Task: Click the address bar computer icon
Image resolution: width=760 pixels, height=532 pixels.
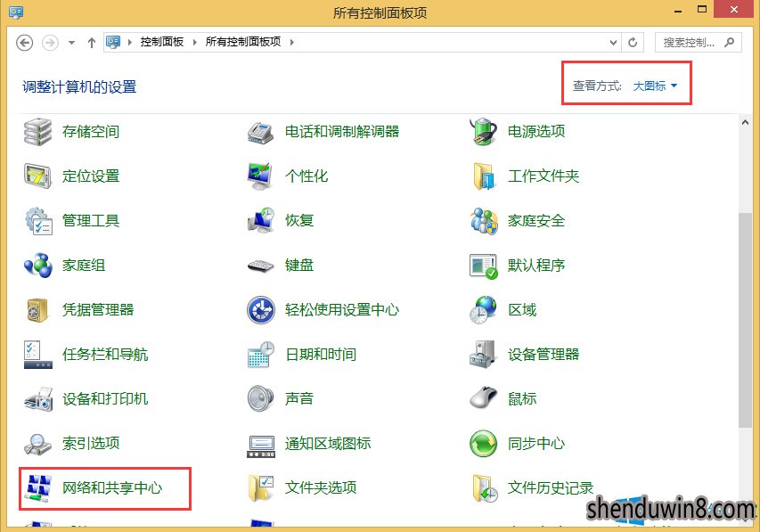Action: click(x=113, y=42)
